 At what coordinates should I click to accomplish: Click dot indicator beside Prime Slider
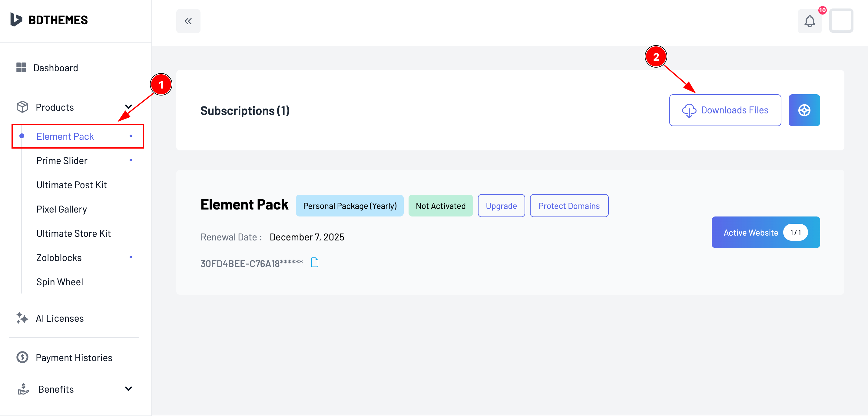click(131, 160)
